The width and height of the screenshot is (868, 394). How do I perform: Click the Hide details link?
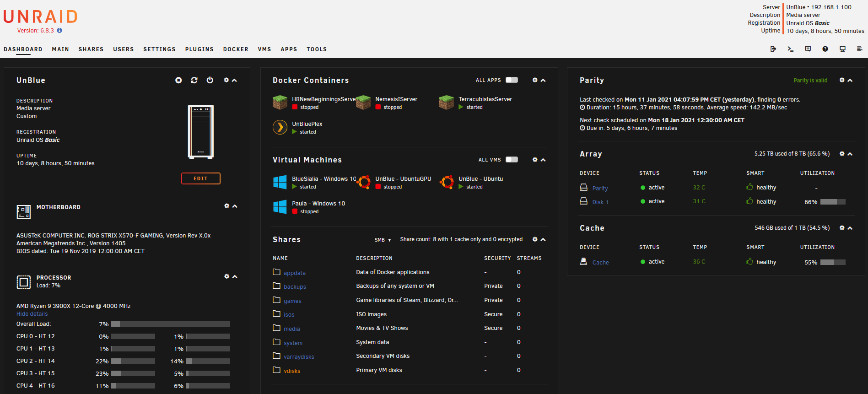pos(32,314)
